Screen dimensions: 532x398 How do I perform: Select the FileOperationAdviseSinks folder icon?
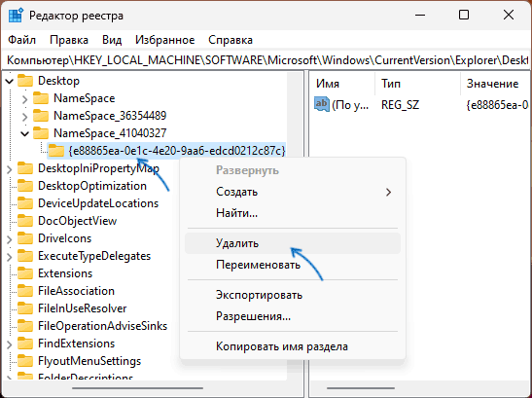(25, 326)
